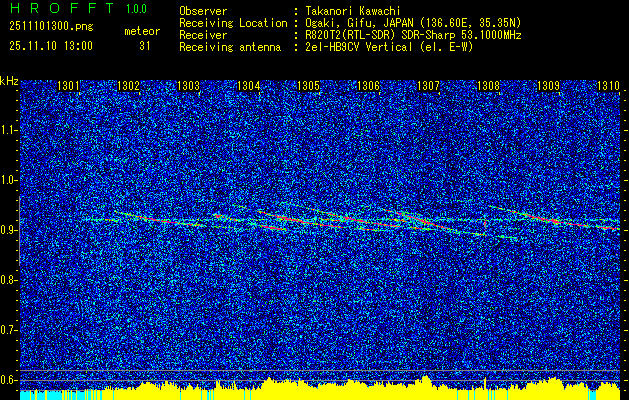Click the 1303 time marker
629x400 pixels.
pos(189,86)
